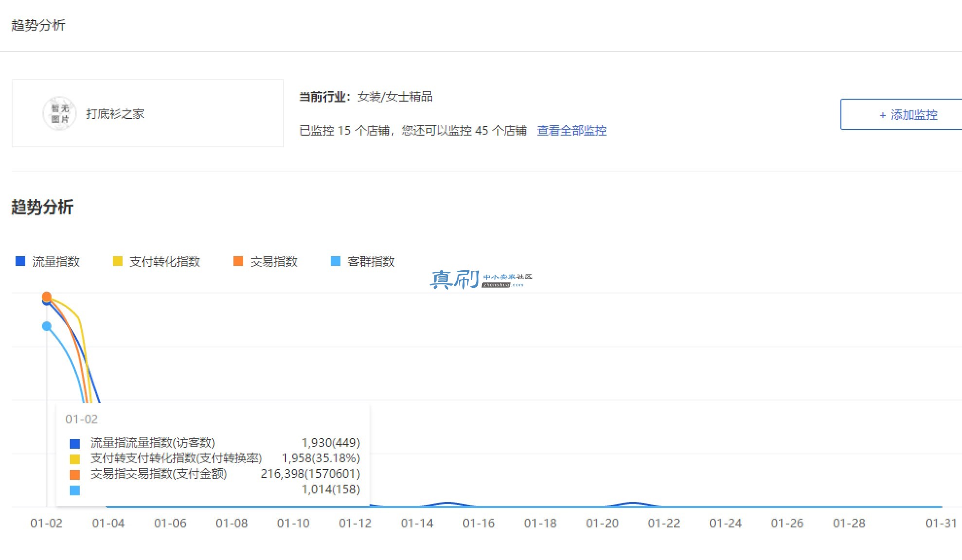The image size is (962, 560).
Task: Click the 01-14 axis label
Action: click(417, 524)
